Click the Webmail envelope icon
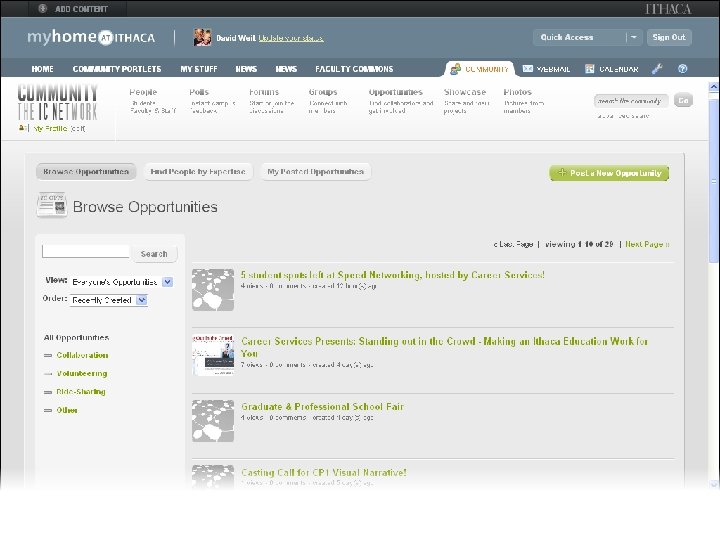 [x=528, y=69]
